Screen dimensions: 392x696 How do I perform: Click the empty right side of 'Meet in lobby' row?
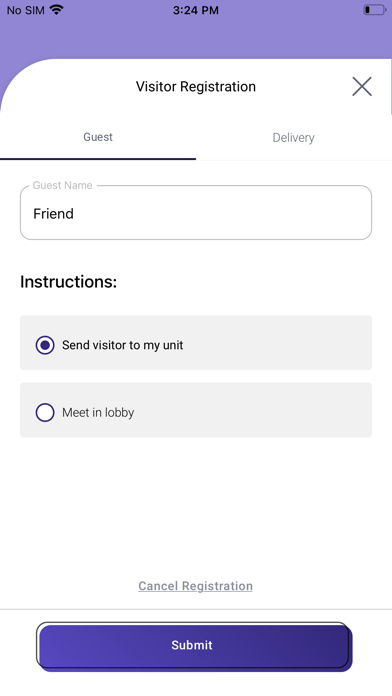point(275,410)
